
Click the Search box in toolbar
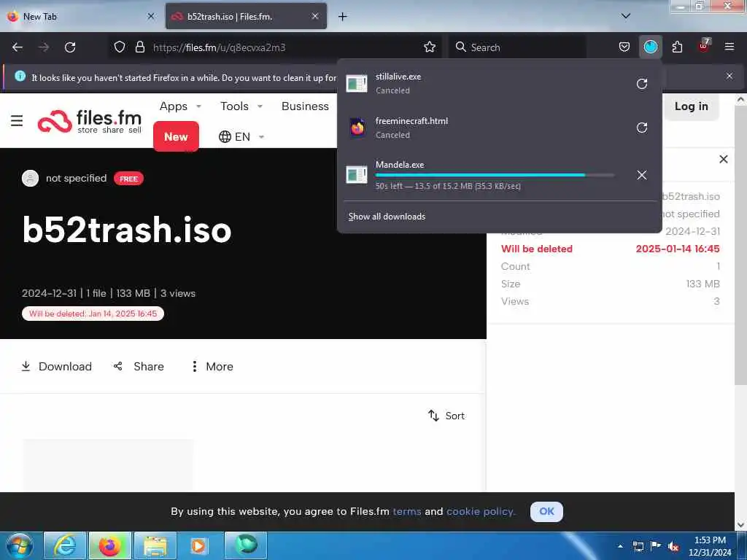click(517, 47)
